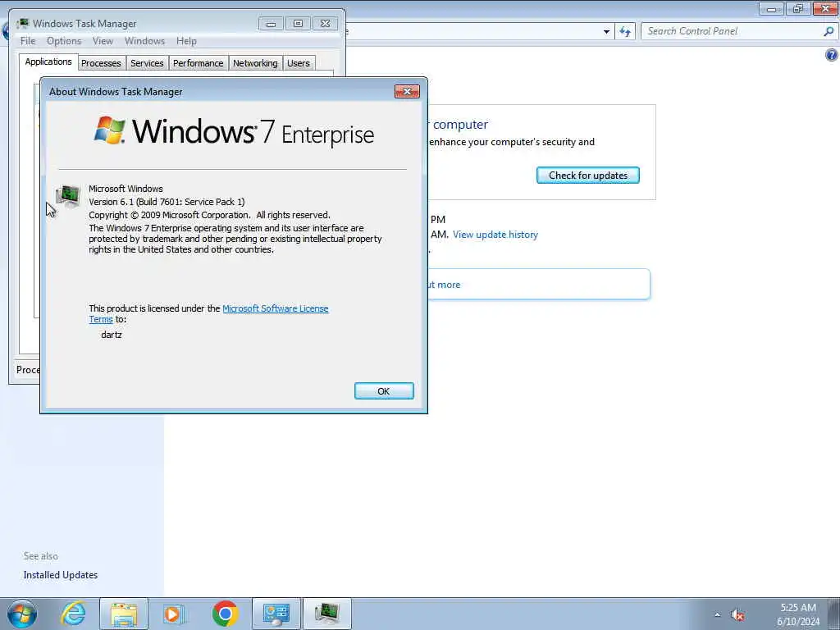Switch to the Services tab
This screenshot has width=840, height=630.
click(x=147, y=63)
